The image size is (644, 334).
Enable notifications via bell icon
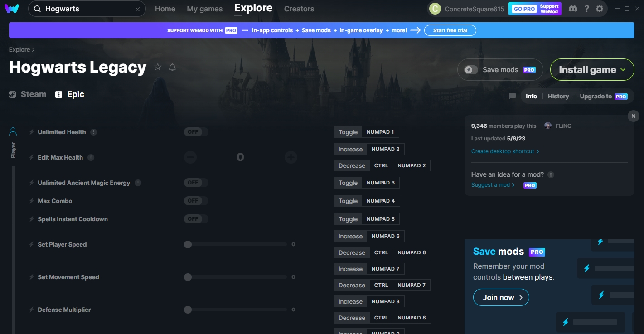coord(172,67)
